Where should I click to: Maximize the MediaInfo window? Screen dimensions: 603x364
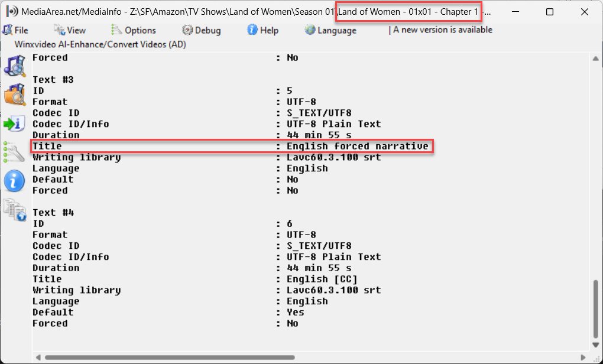(x=550, y=12)
